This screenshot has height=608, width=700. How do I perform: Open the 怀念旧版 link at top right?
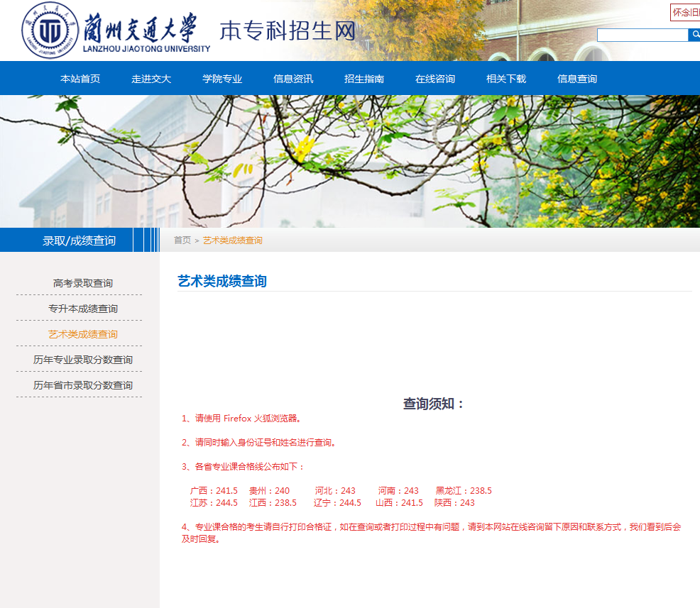[685, 13]
